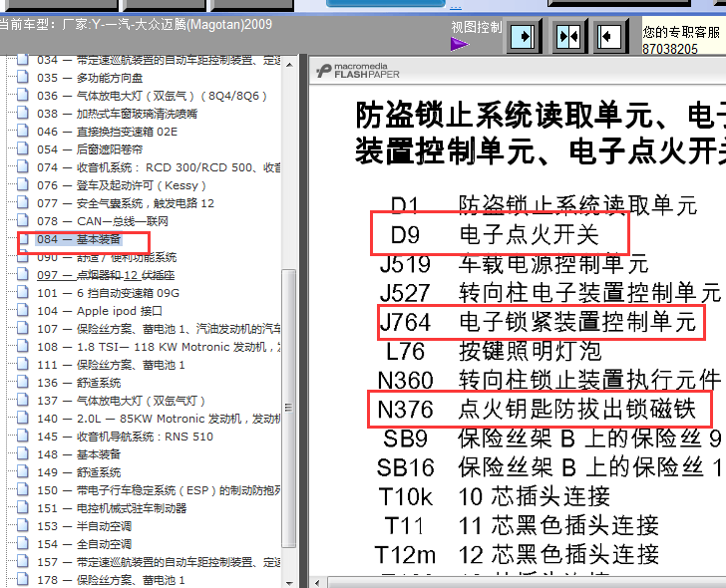
Task: Click the J764 电子锁紧装置控制单元 line
Action: tap(539, 322)
